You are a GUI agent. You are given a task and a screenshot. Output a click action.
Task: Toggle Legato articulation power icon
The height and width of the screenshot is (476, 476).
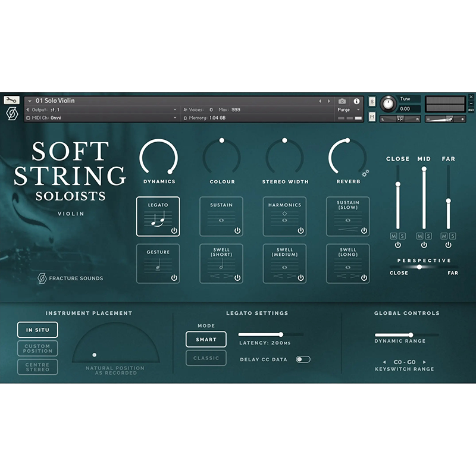(x=174, y=230)
